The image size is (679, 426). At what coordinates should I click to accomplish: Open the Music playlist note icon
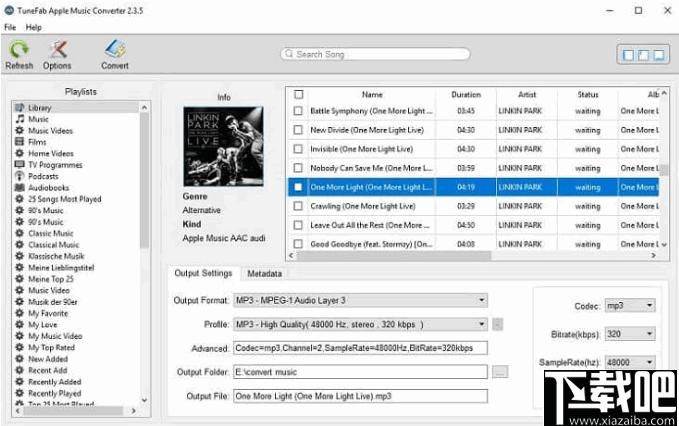[19, 119]
